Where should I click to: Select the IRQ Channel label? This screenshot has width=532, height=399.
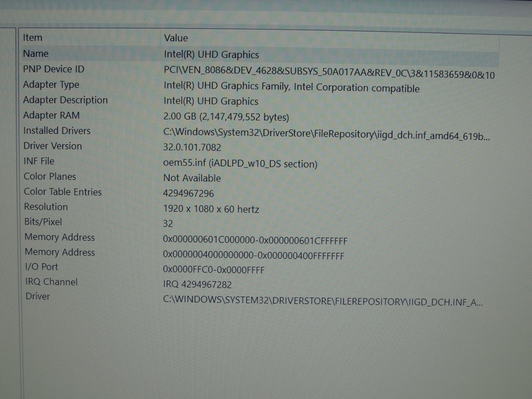point(52,282)
